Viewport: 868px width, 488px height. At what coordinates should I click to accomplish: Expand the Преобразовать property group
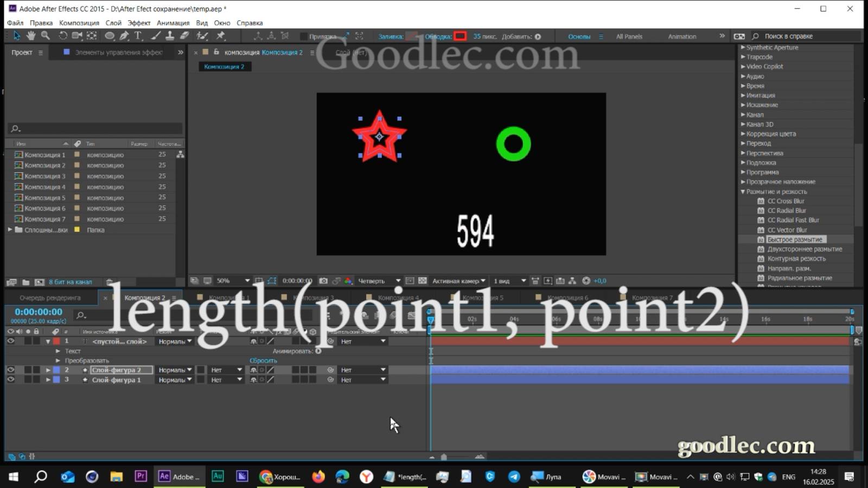click(x=58, y=361)
